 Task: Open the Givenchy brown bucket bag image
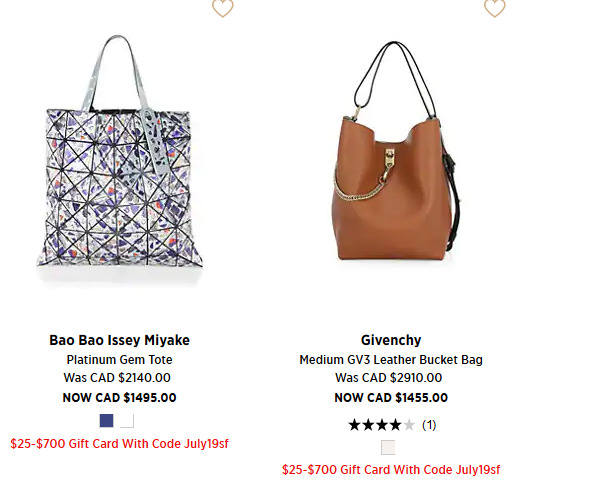[x=395, y=151]
